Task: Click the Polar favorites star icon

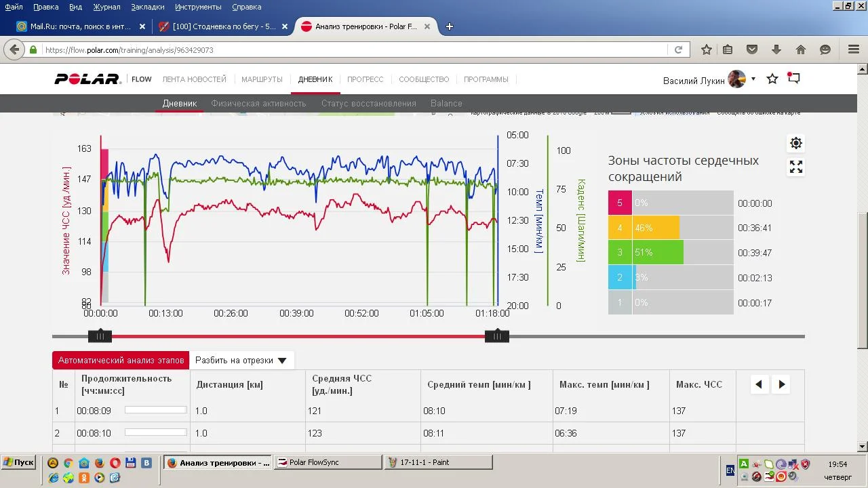Action: click(x=772, y=79)
